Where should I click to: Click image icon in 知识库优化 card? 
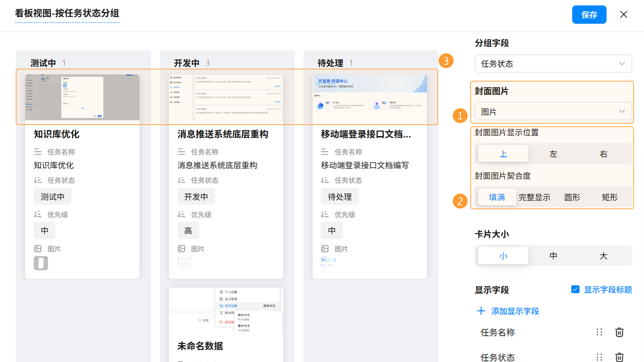pyautogui.click(x=38, y=249)
